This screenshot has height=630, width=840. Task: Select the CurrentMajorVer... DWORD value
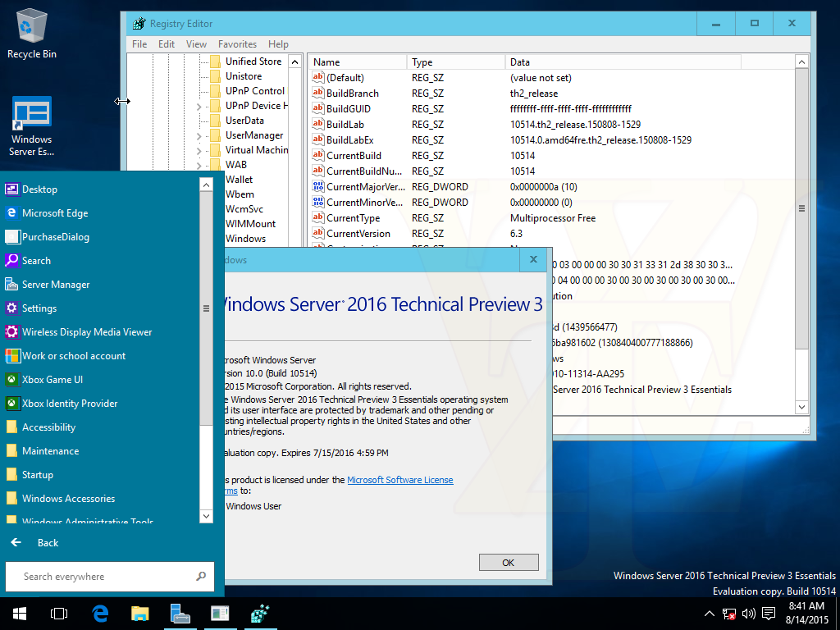(365, 187)
